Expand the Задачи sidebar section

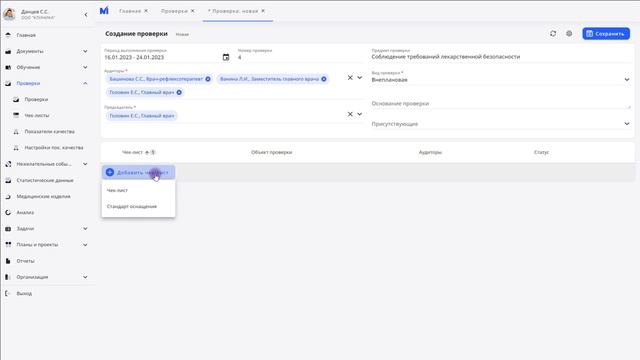(x=85, y=229)
